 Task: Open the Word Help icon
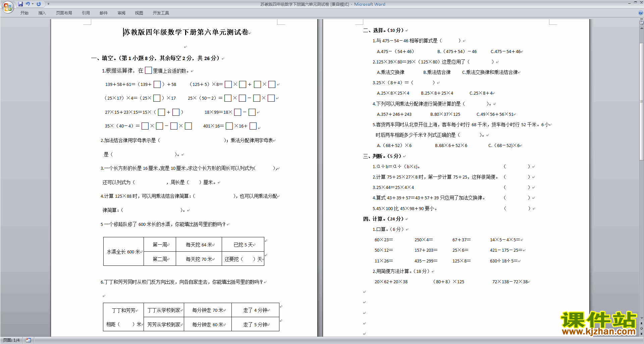click(641, 13)
